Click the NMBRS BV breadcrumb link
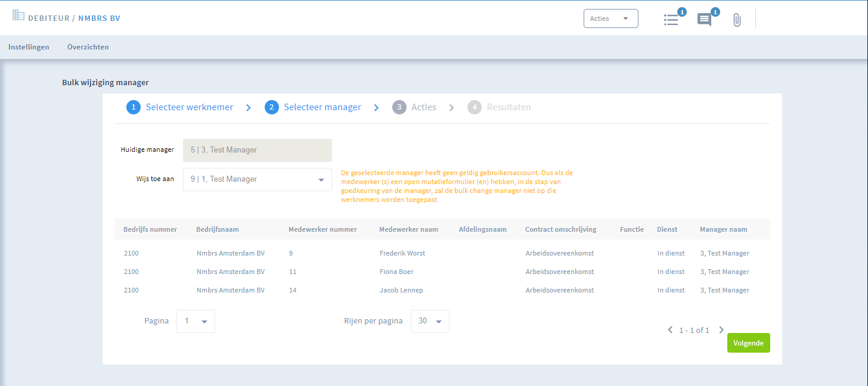The height and width of the screenshot is (386, 868). [x=99, y=18]
